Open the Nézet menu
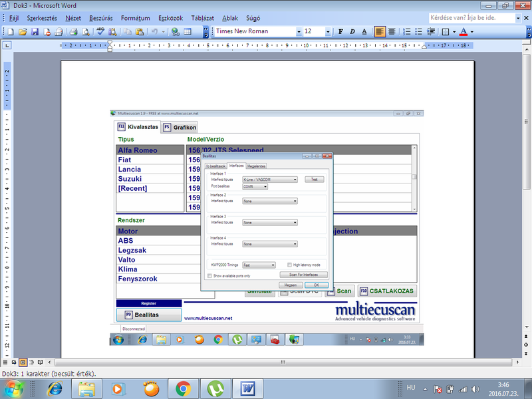The width and height of the screenshot is (532, 399). pyautogui.click(x=73, y=19)
